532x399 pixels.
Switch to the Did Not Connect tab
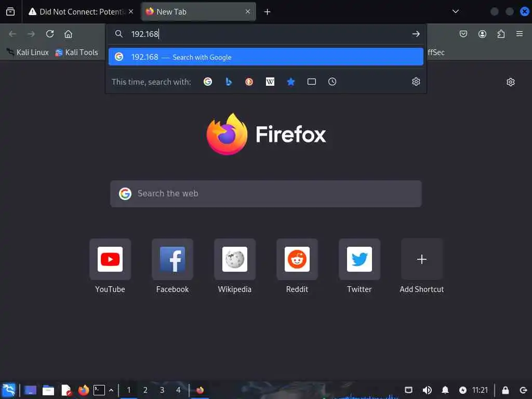coord(81,12)
